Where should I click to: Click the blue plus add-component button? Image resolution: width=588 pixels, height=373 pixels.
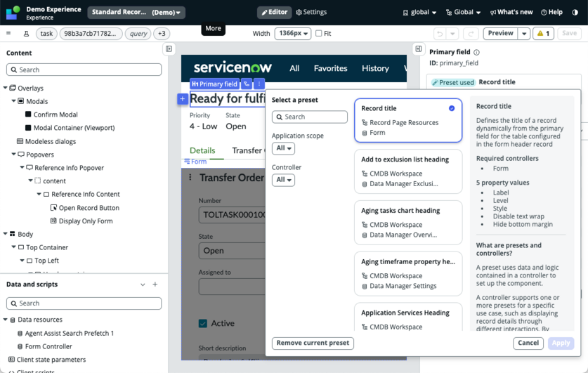[x=182, y=99]
